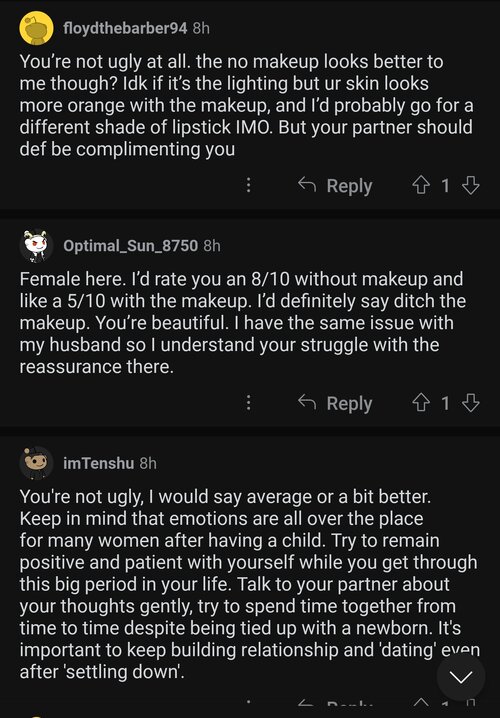
Task: Tap the reply arrow icon under Optimal_Sun_8750's comment
Action: pos(307,402)
